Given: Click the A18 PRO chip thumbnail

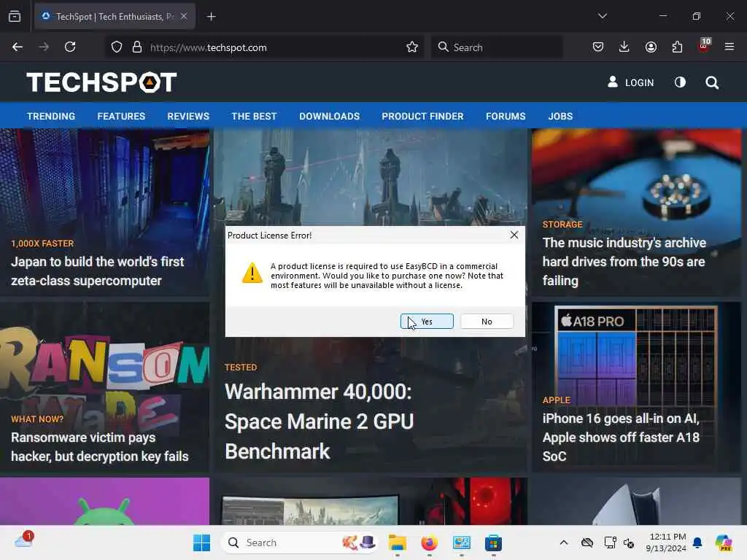Looking at the screenshot, I should 636,355.
